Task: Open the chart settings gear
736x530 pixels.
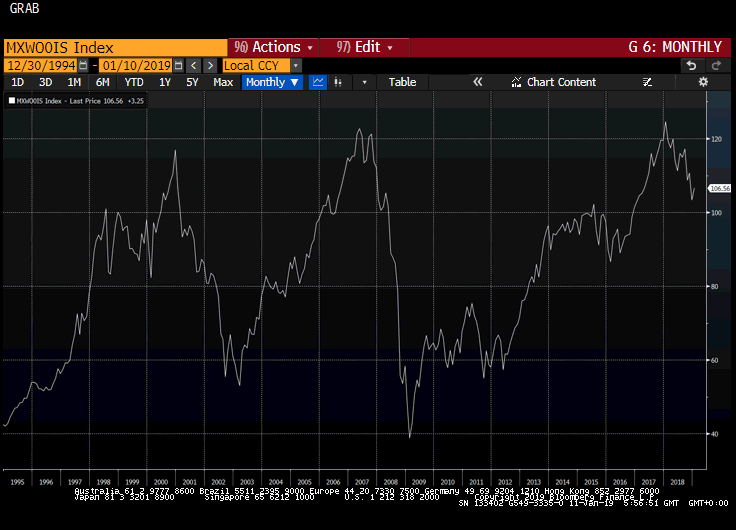Action: (x=703, y=82)
